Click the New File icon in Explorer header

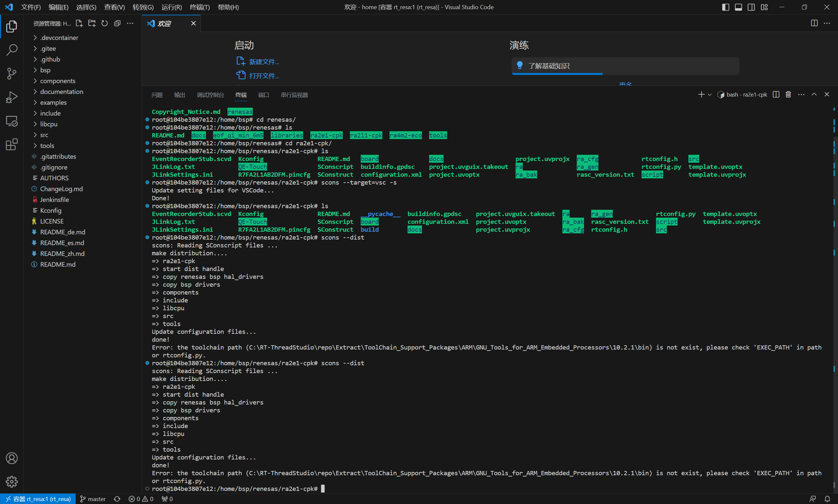pos(79,23)
